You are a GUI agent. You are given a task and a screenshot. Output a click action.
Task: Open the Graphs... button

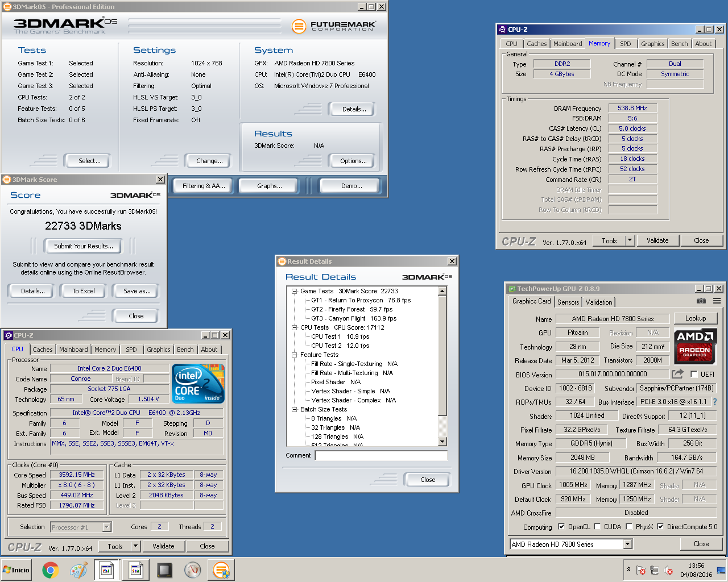pos(270,186)
